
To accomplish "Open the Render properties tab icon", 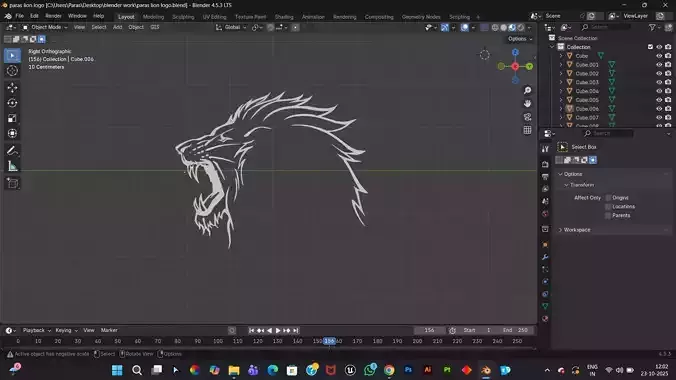I will (x=545, y=164).
